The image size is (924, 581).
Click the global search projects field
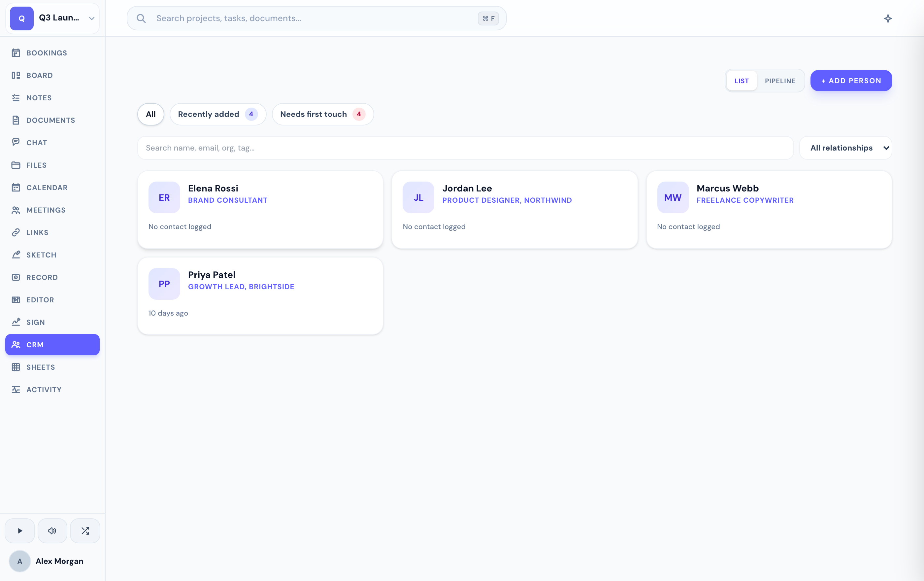[x=316, y=18]
